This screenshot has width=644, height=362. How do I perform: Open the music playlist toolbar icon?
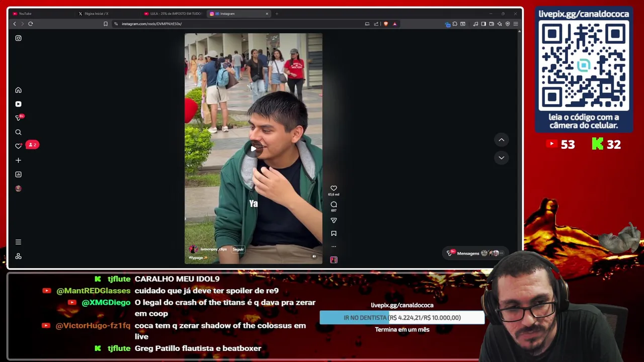[475, 24]
